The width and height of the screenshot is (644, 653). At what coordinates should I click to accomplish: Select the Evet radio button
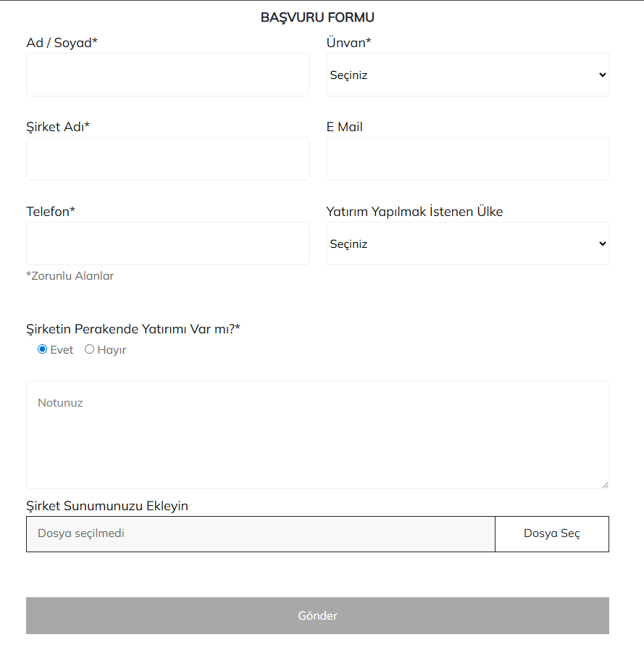tap(43, 349)
